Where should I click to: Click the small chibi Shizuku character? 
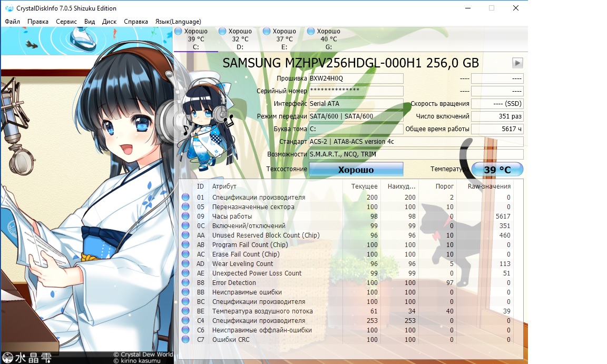click(x=206, y=122)
